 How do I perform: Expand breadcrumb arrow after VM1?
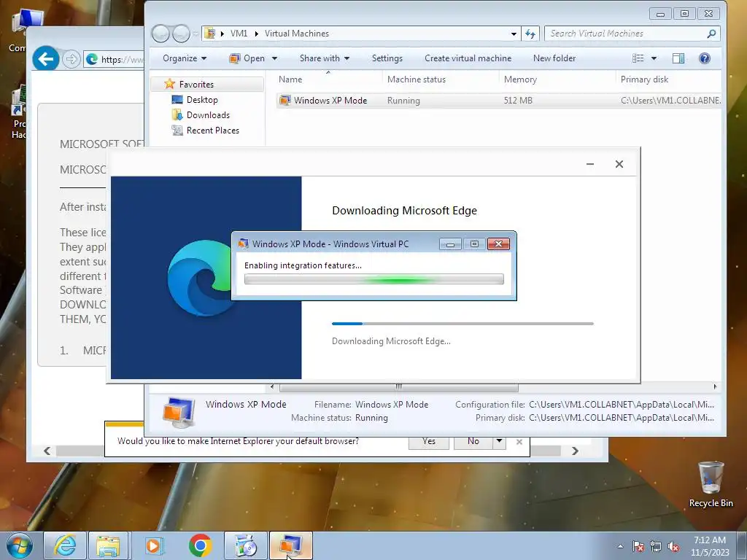(x=256, y=34)
